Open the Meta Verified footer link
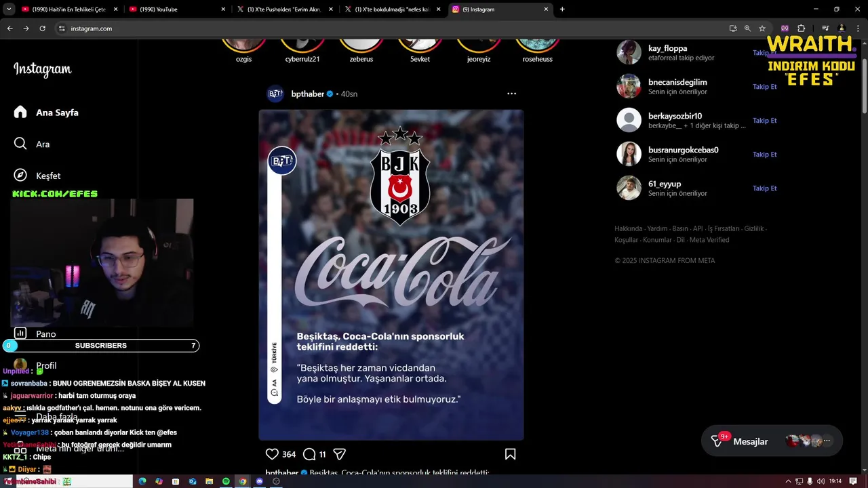The image size is (868, 488). point(709,240)
